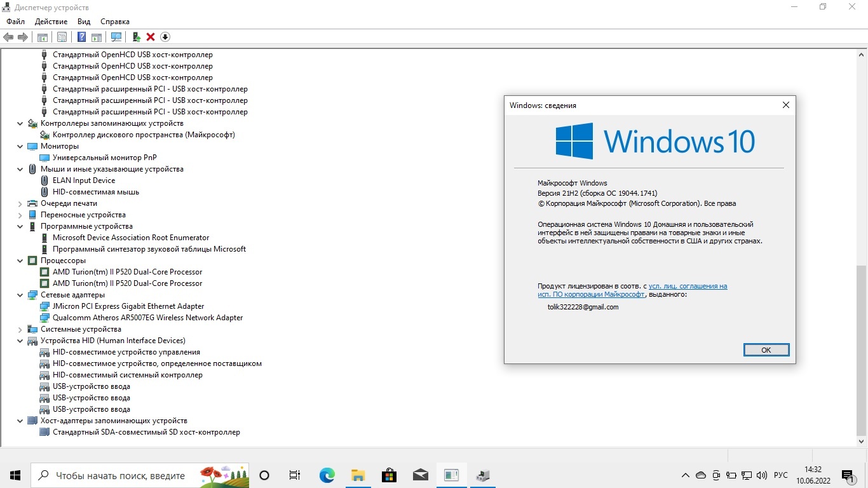
Task: Select ELAN Input Device
Action: [84, 180]
